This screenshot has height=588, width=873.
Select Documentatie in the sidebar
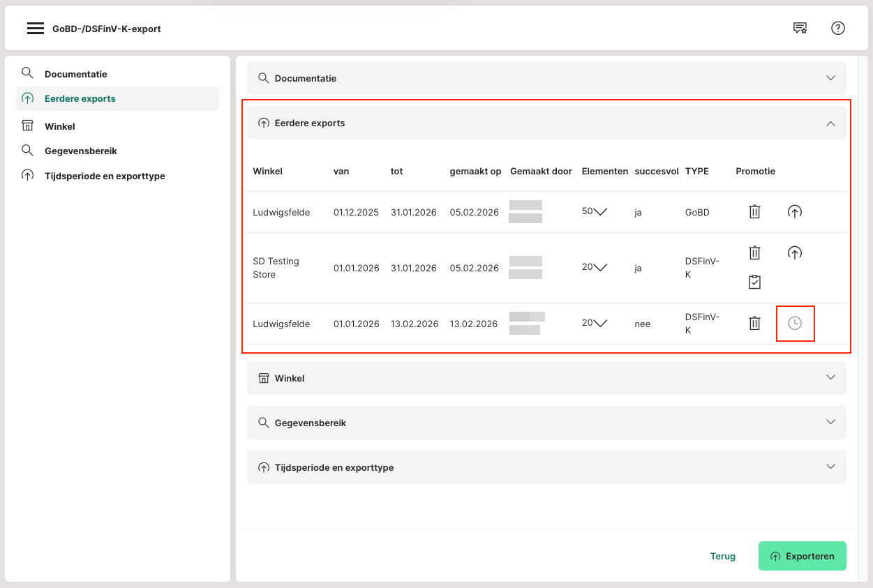tap(75, 74)
